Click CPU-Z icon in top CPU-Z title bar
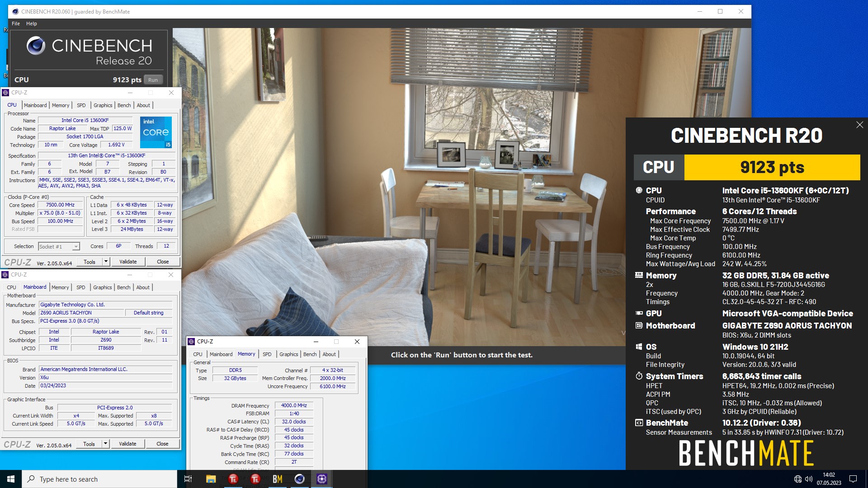 pos(5,93)
